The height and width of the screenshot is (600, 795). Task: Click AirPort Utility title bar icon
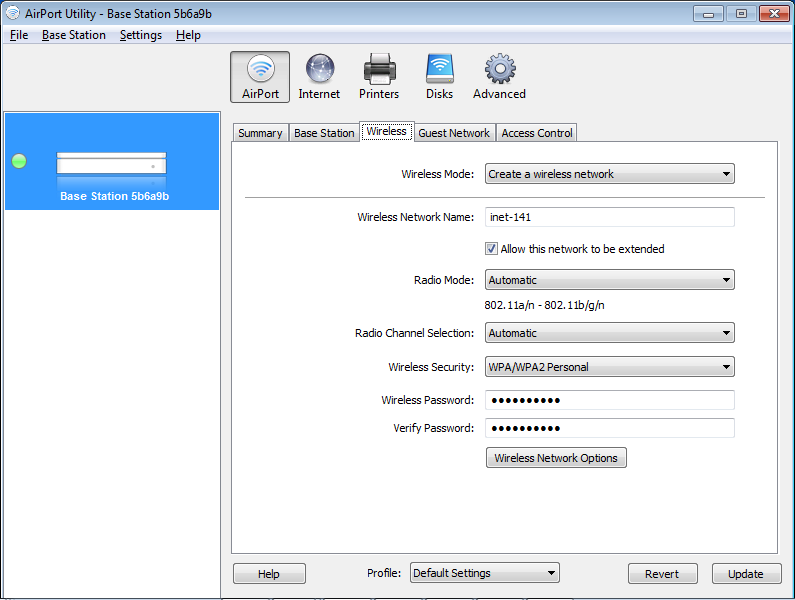[12, 13]
